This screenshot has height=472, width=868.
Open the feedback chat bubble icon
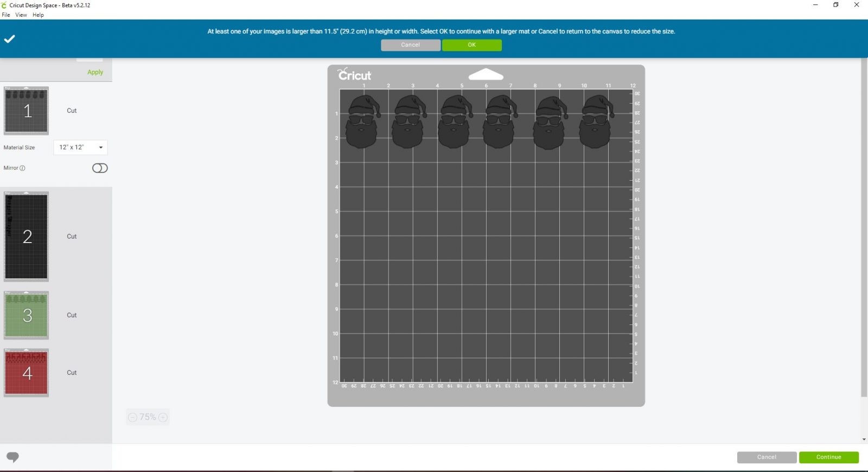click(x=12, y=457)
